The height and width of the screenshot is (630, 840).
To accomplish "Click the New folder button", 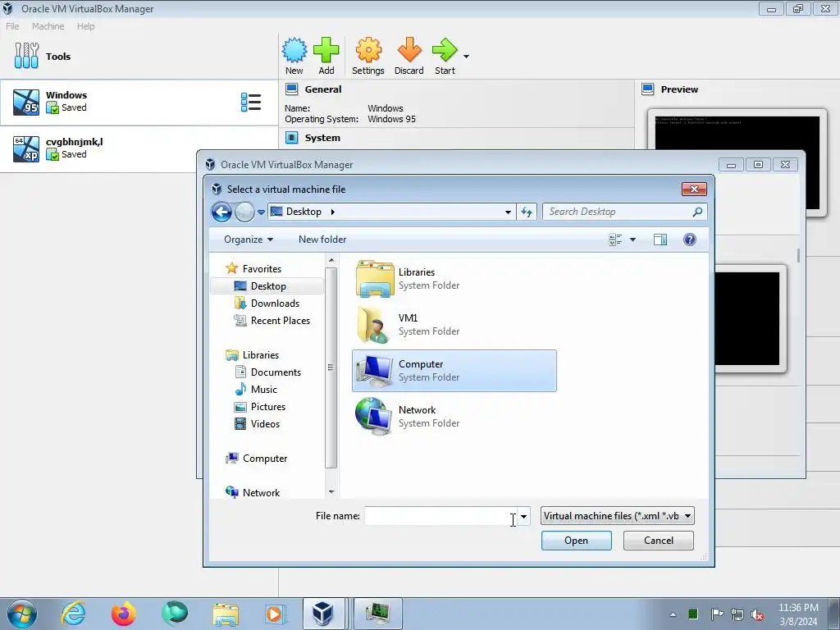I will (322, 240).
